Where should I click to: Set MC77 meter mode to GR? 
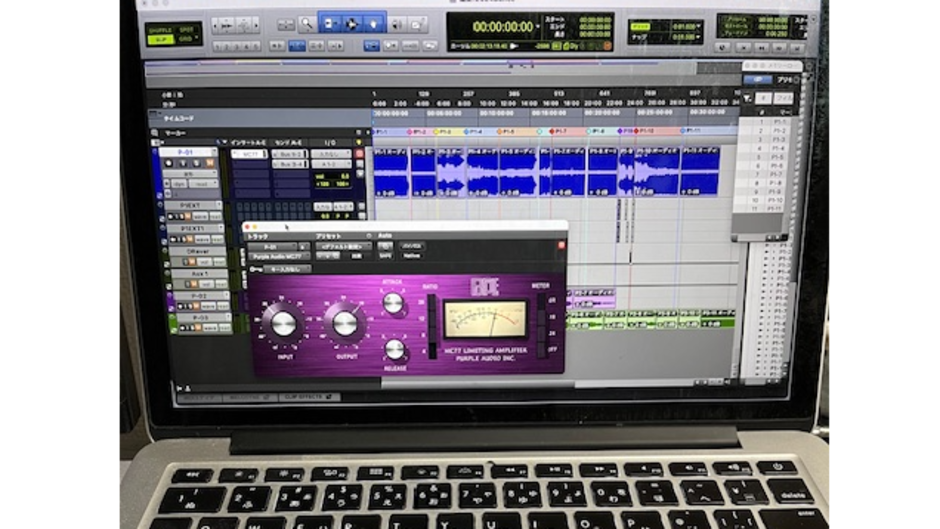coord(542,301)
